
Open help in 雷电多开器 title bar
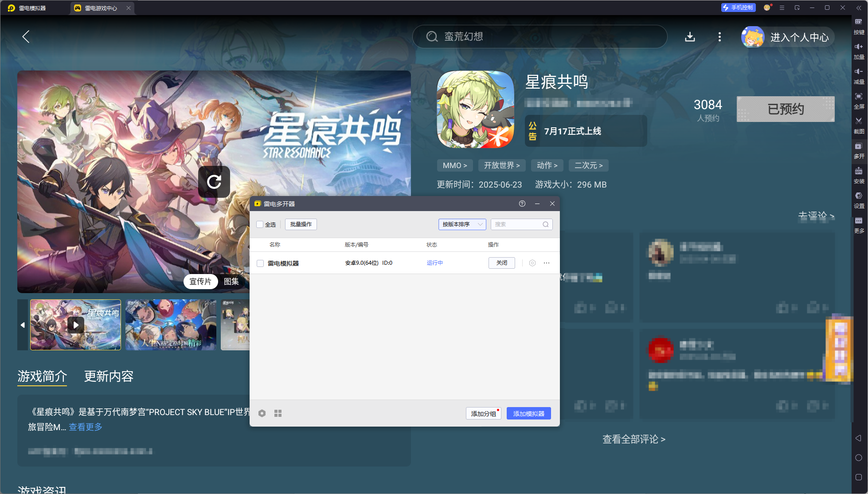tap(522, 204)
